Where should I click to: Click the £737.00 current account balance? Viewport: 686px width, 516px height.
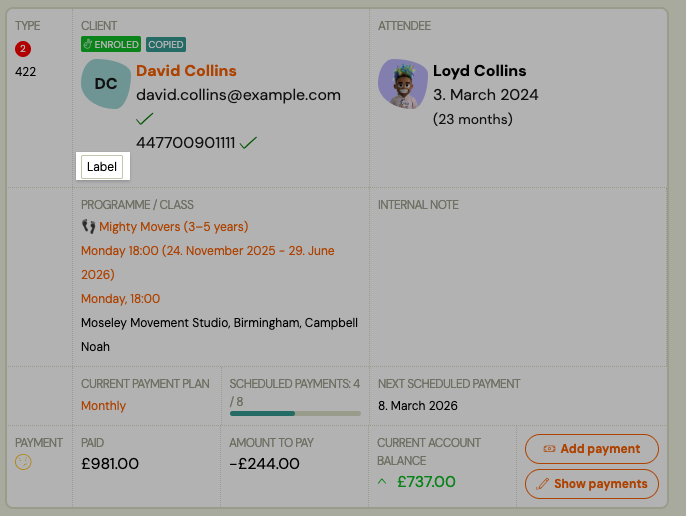(x=426, y=482)
